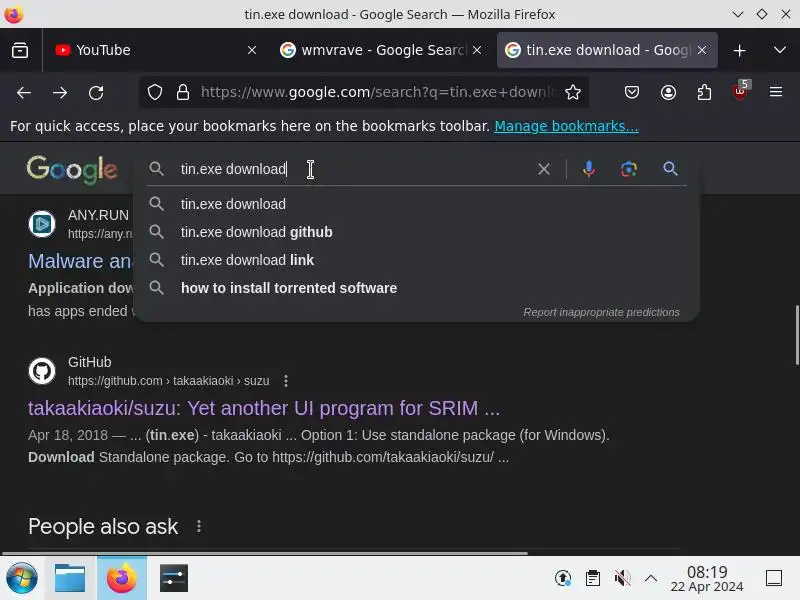
Task: Toggle muted volume tray icon
Action: coord(622,579)
